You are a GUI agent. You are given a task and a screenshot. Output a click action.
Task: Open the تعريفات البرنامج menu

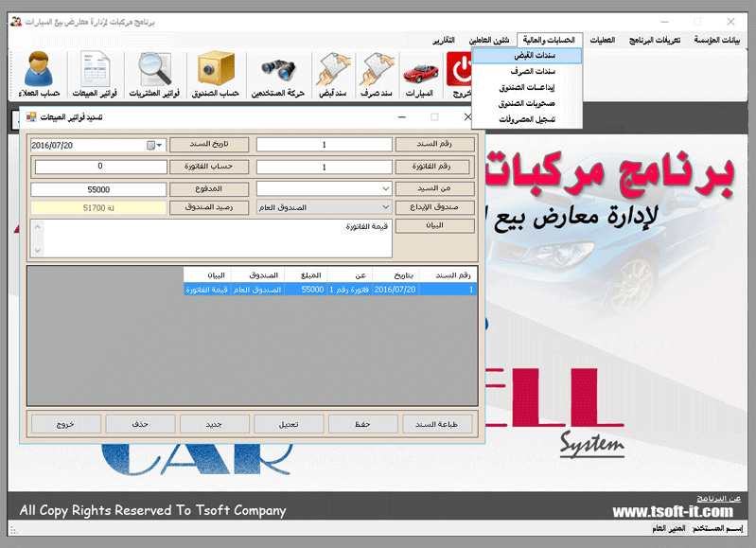point(654,40)
